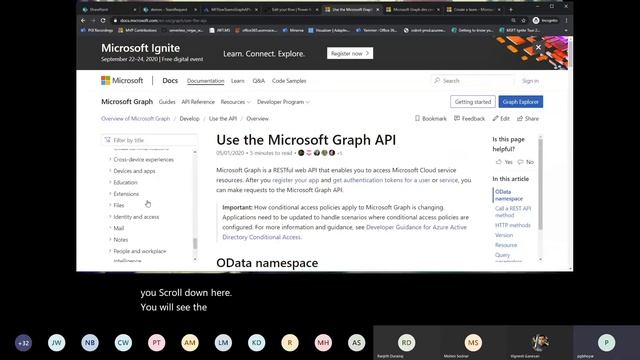
Task: Reload the page with the refresh icon
Action: pos(103,20)
